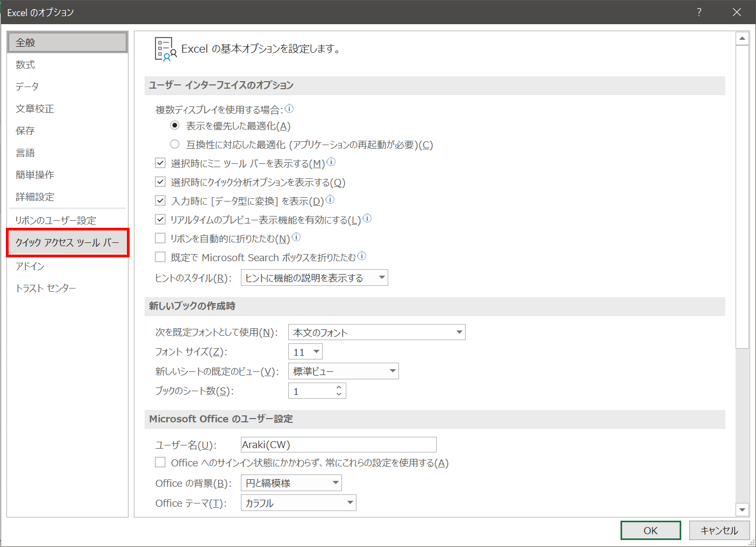The image size is (756, 547).
Task: Open クイック アクセス ツール バー category
Action: [67, 242]
